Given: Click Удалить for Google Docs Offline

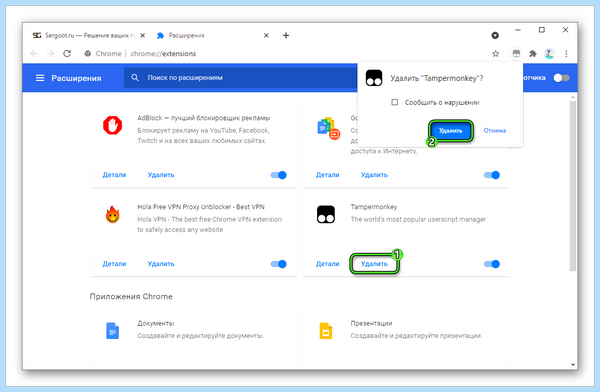Looking at the screenshot, I should tap(374, 175).
